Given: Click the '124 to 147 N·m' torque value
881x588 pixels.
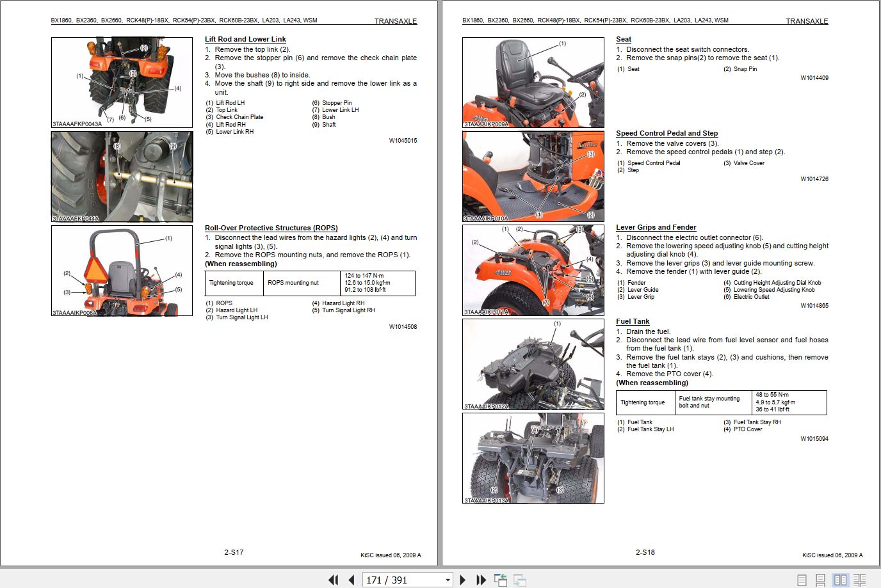Looking at the screenshot, I should [364, 276].
